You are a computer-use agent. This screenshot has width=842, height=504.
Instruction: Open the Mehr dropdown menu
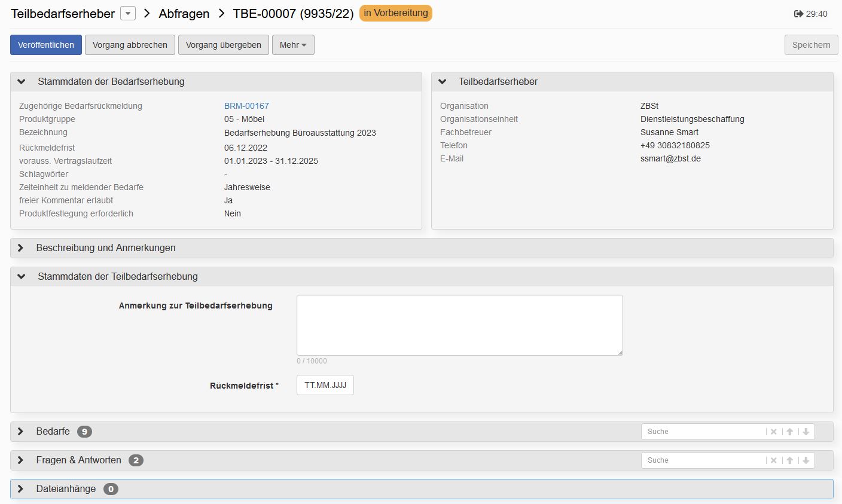coord(293,44)
